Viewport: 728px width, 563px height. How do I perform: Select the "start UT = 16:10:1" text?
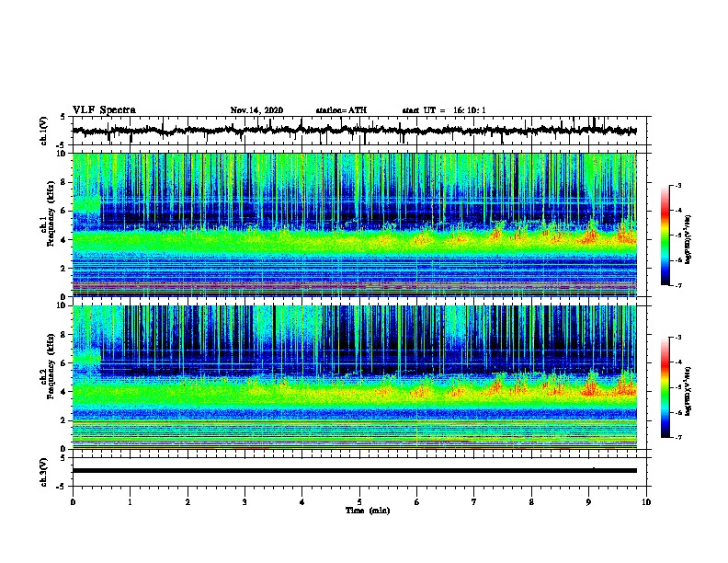click(x=444, y=110)
